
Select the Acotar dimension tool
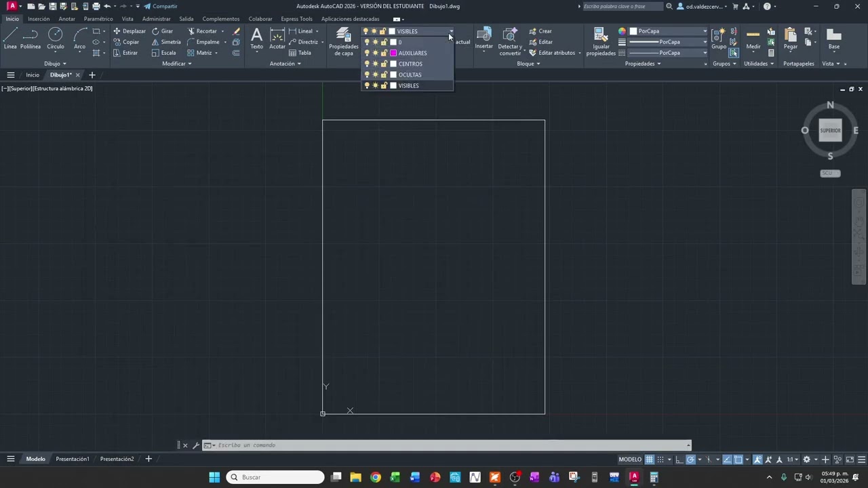(x=277, y=39)
